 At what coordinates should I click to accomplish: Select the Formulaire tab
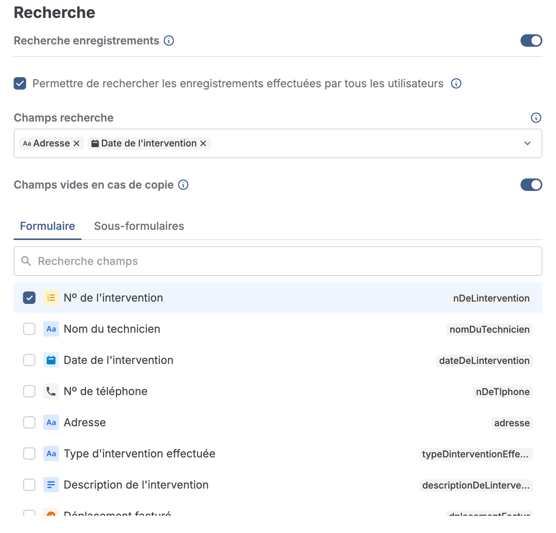[48, 226]
